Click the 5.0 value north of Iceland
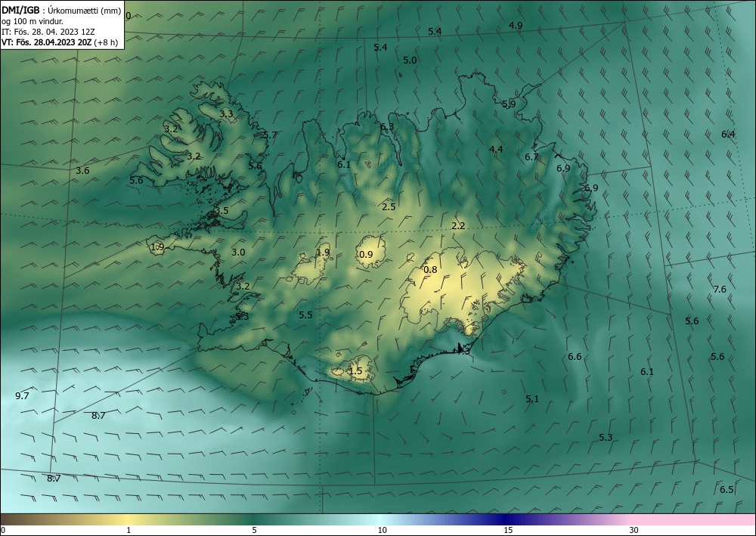Viewport: 756px width, 536px height. [410, 60]
